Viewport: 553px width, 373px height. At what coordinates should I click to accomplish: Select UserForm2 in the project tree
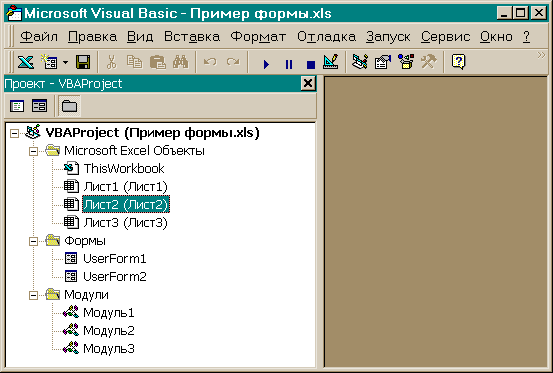coord(115,277)
